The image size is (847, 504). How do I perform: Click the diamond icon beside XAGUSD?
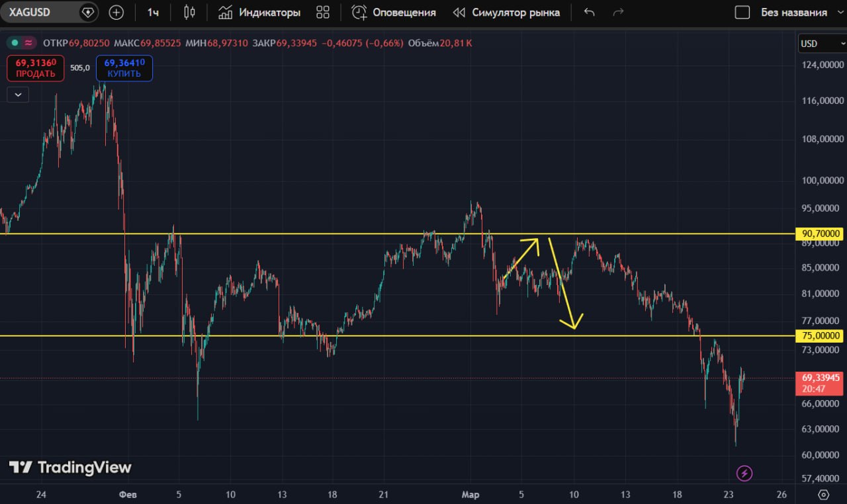point(87,13)
